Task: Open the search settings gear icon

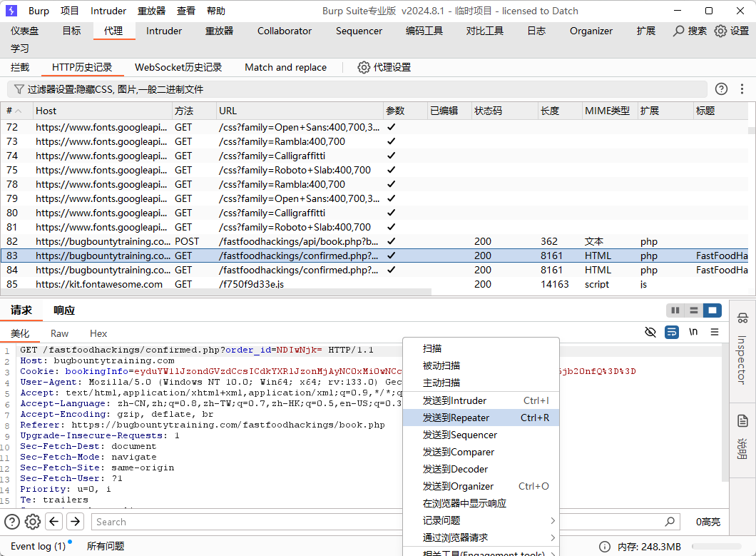Action: 32,522
